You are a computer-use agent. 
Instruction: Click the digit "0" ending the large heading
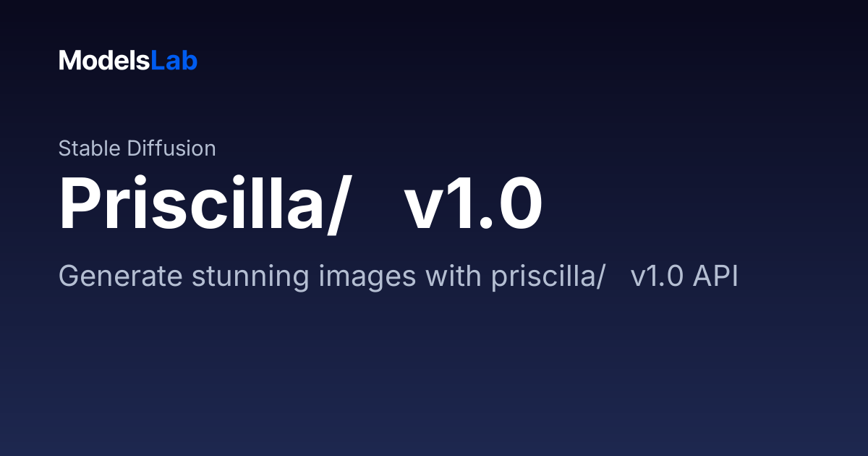[x=520, y=205]
